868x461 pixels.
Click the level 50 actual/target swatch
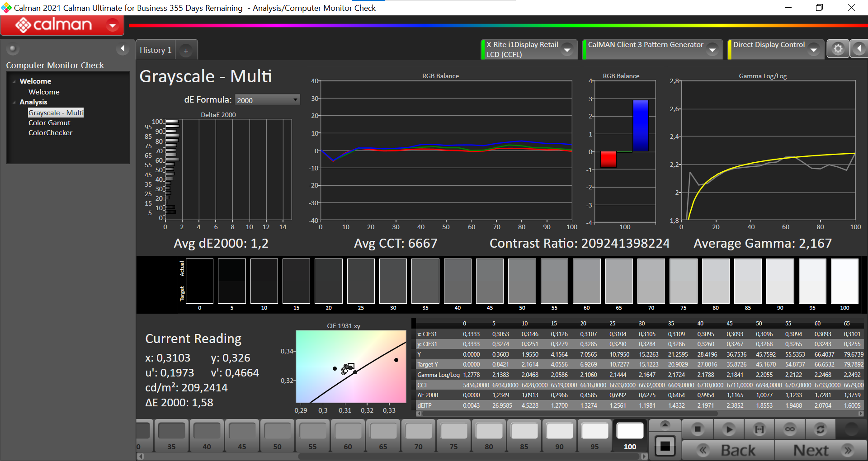click(x=522, y=281)
